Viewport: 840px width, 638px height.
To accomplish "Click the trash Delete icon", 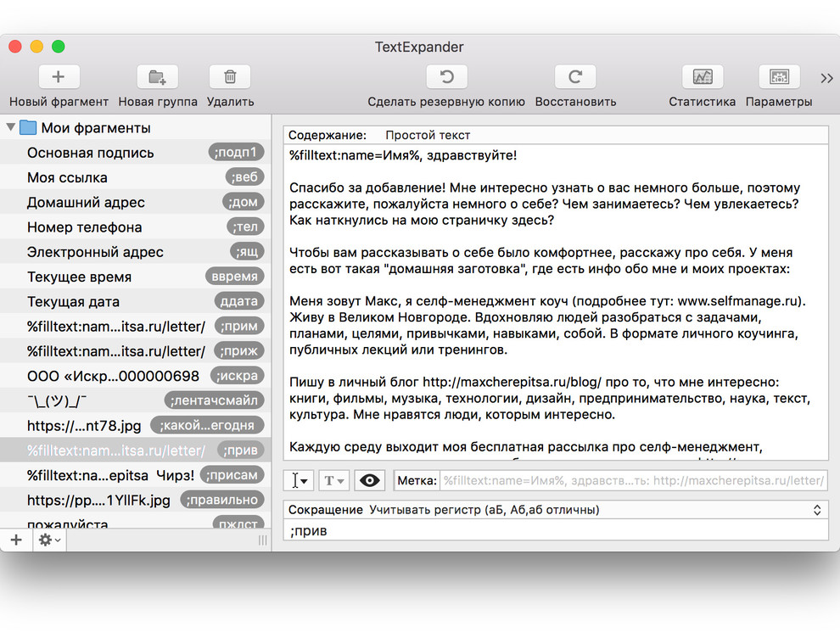I will 230,77.
